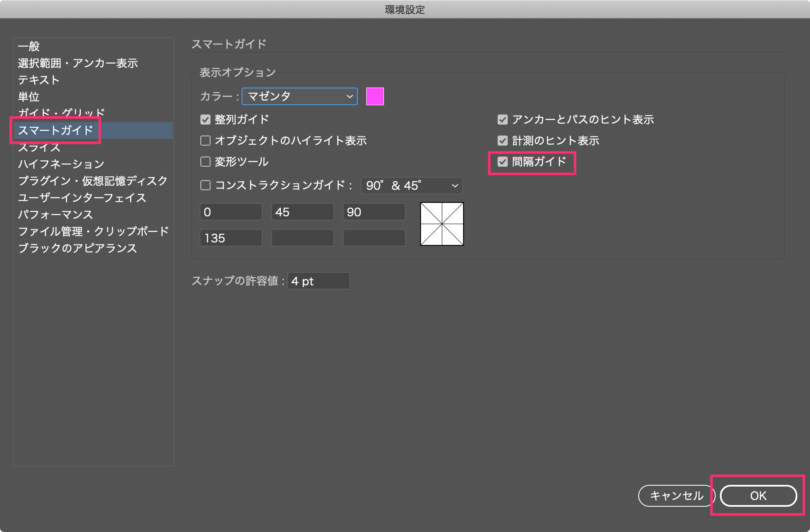The image size is (810, 532).
Task: Confirm settings with the OK button
Action: click(758, 496)
